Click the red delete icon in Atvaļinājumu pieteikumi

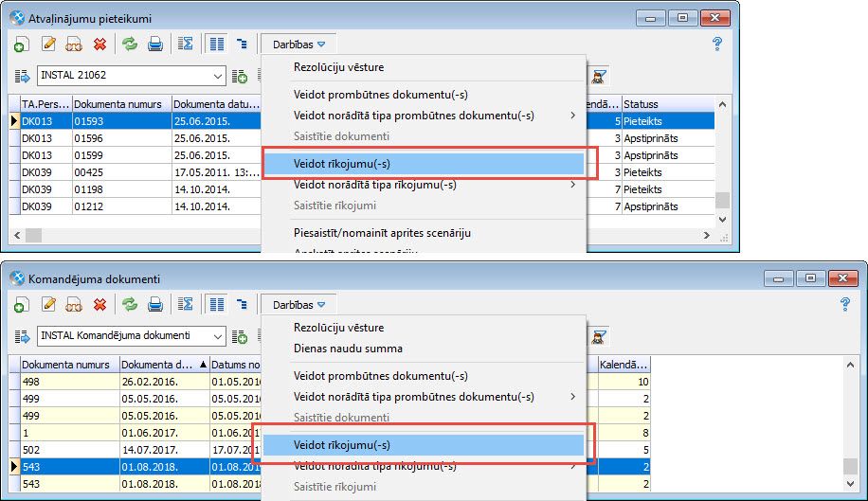coord(99,45)
